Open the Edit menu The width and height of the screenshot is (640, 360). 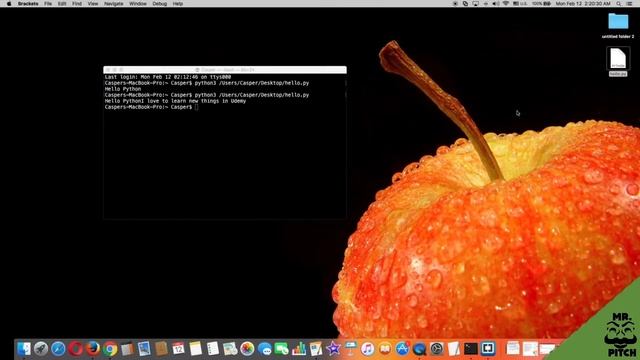coord(62,4)
